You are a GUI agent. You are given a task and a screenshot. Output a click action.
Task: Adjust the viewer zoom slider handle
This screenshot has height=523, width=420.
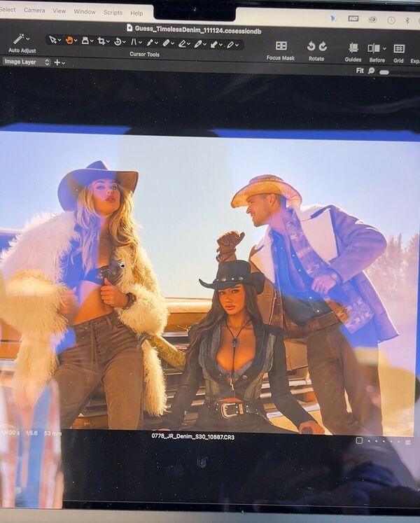(x=384, y=72)
